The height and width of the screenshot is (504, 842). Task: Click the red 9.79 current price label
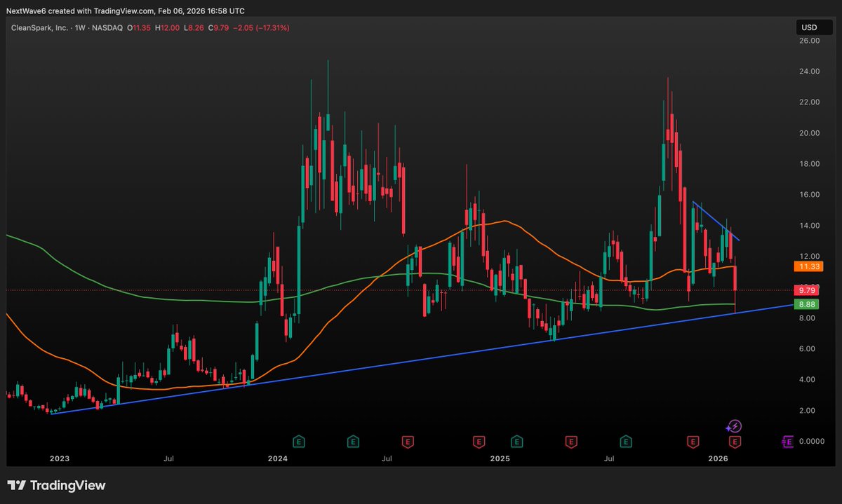[806, 290]
